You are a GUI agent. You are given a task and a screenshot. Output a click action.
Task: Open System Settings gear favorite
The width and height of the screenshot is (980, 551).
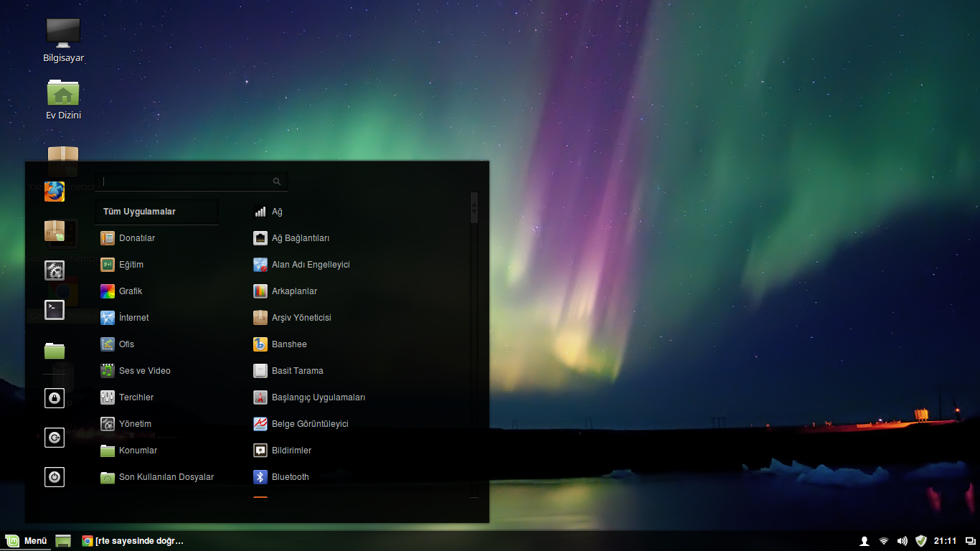tap(55, 270)
